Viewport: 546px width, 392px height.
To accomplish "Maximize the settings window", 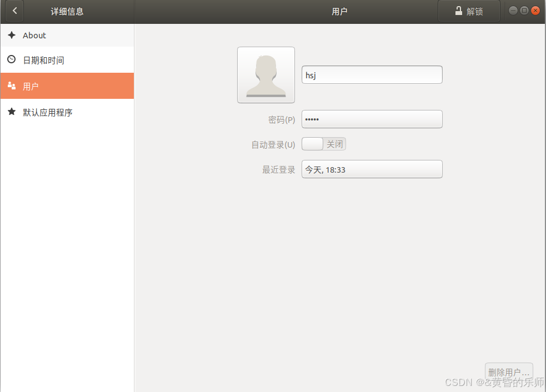I will (x=524, y=11).
